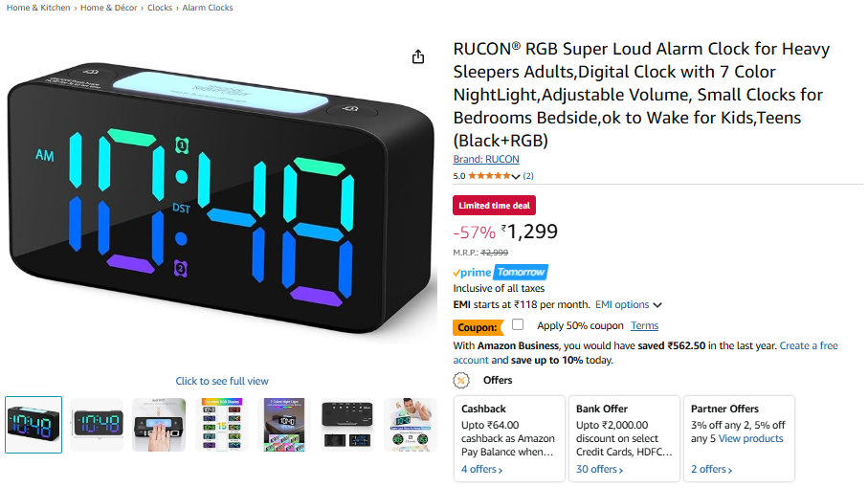Tick the Apply 50% coupon checkbox

tap(518, 325)
